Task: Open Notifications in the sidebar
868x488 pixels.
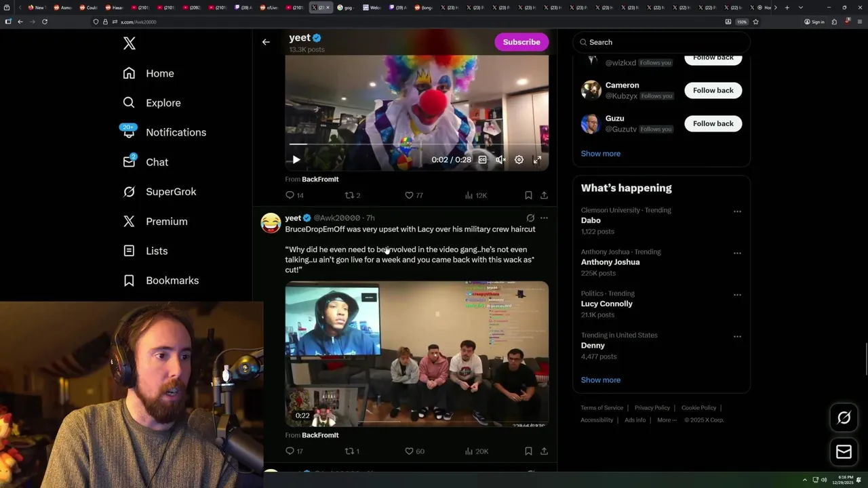Action: click(165, 132)
